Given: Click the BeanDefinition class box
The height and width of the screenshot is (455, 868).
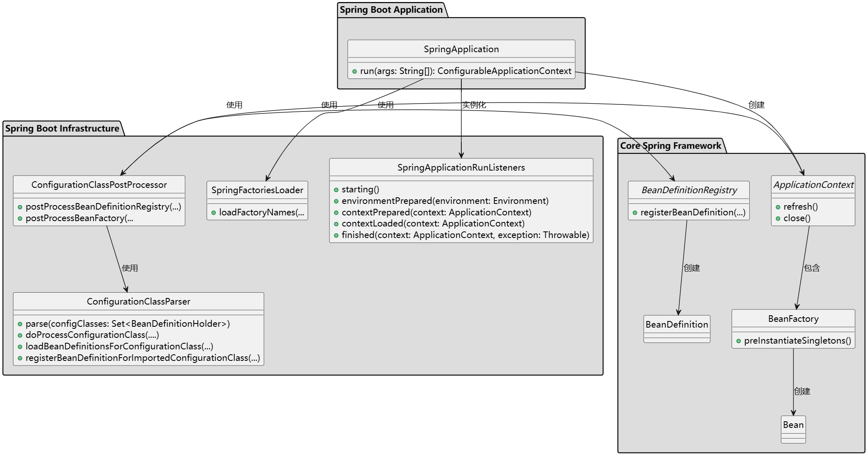Looking at the screenshot, I should click(x=677, y=325).
